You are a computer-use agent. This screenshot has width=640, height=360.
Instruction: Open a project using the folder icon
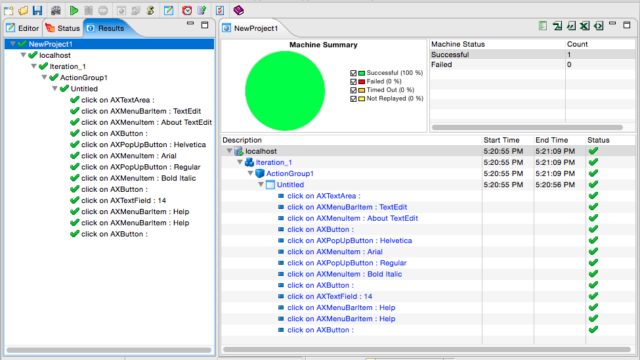tap(23, 11)
